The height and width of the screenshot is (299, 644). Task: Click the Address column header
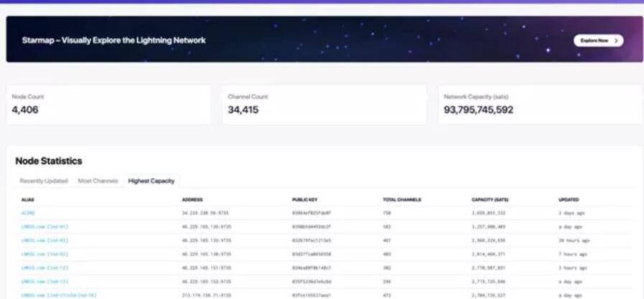(x=192, y=199)
